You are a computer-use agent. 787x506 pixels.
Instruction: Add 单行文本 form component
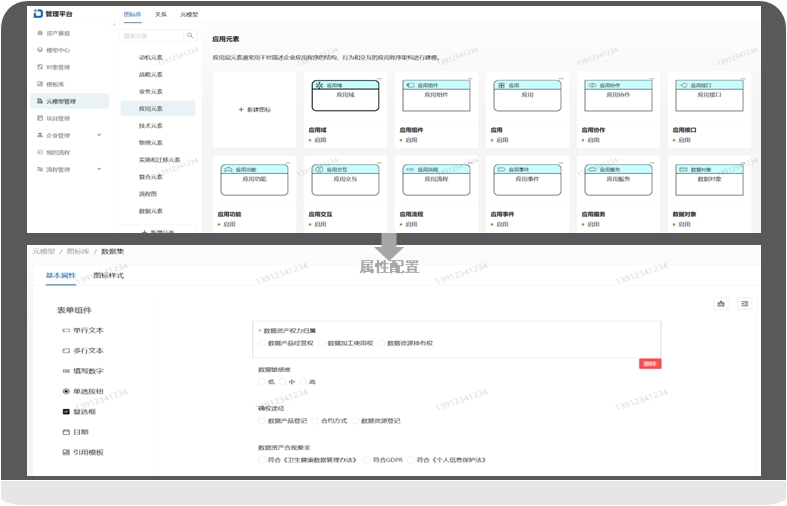(x=82, y=330)
